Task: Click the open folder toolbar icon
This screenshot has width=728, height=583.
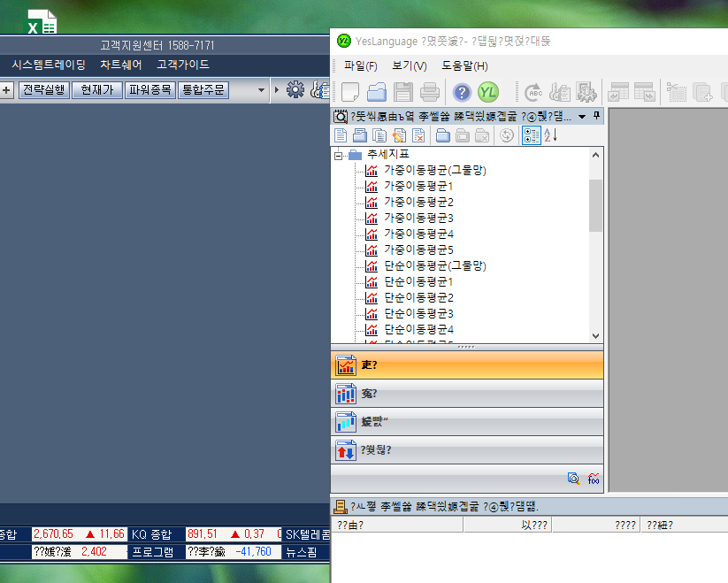Action: pos(377,92)
